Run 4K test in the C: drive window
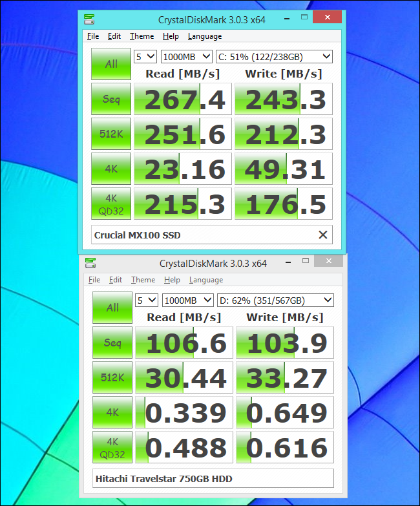420x506 pixels. [x=111, y=169]
